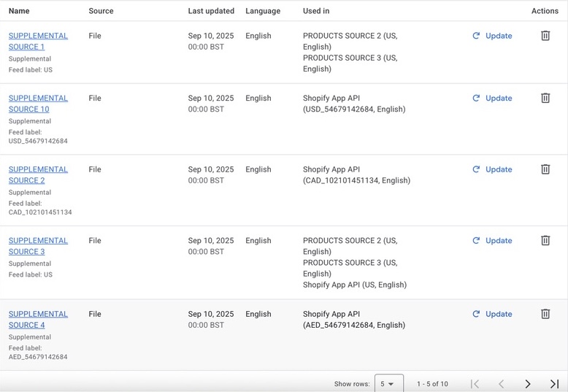Viewport: 568px width, 392px height.
Task: Click the Name column header
Action: tap(19, 11)
